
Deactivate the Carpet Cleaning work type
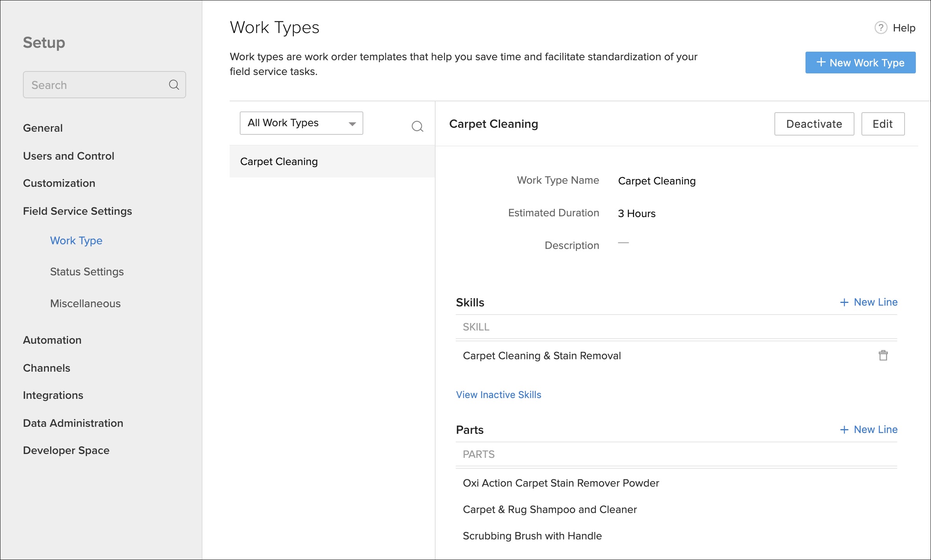point(814,124)
